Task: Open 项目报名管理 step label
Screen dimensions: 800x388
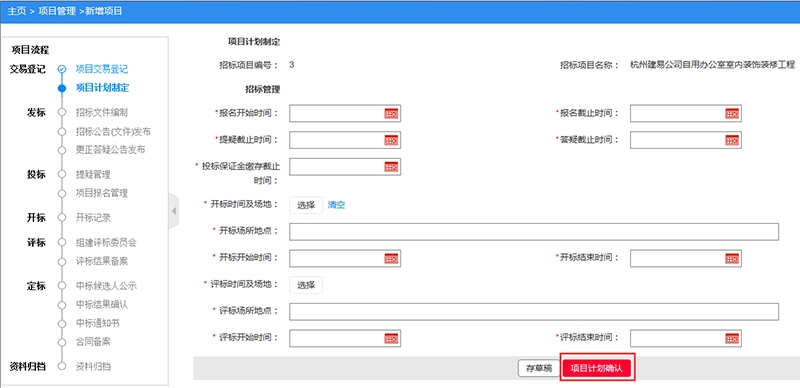Action: click(102, 193)
